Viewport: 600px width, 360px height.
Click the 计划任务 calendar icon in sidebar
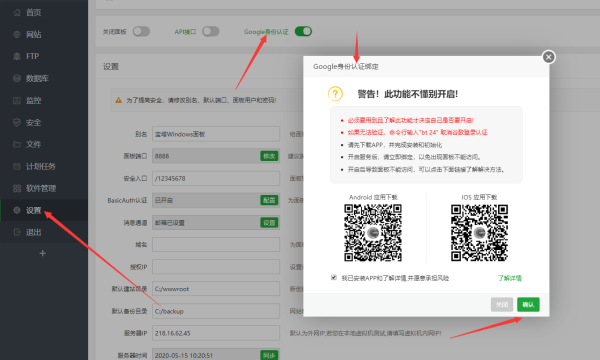coord(17,166)
